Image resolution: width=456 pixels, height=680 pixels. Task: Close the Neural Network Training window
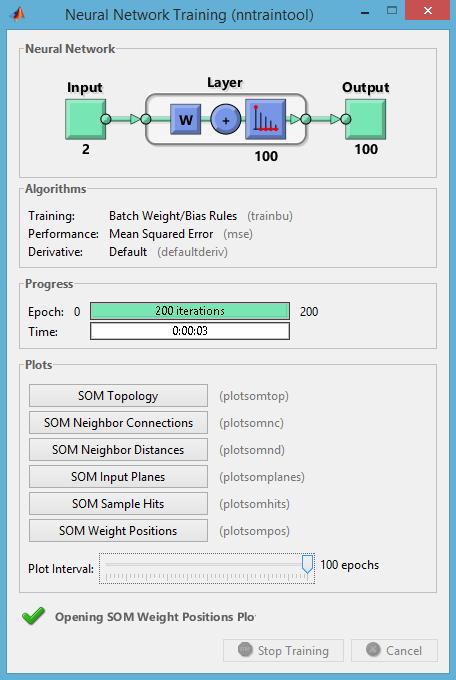[x=427, y=10]
